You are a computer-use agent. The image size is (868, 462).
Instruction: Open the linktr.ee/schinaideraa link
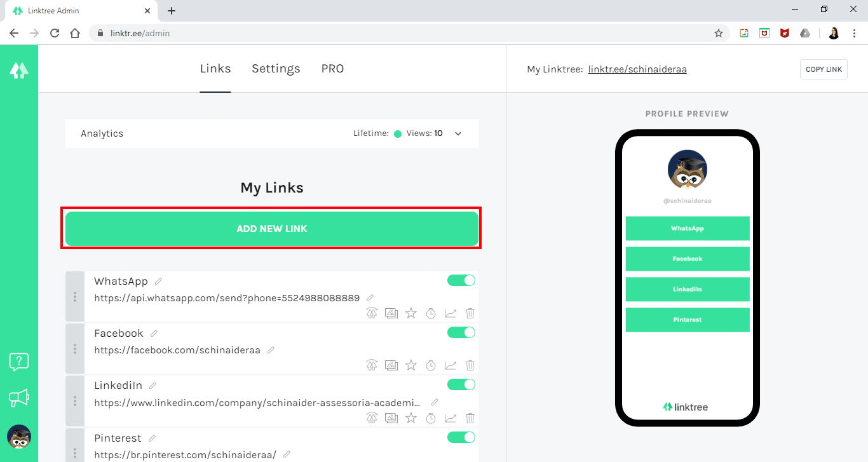pos(637,69)
